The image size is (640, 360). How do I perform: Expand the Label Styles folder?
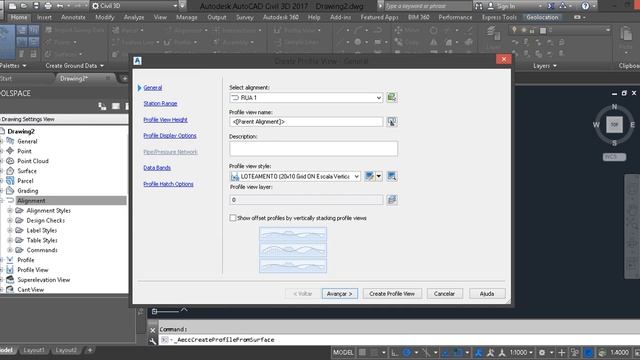[x=10, y=230]
